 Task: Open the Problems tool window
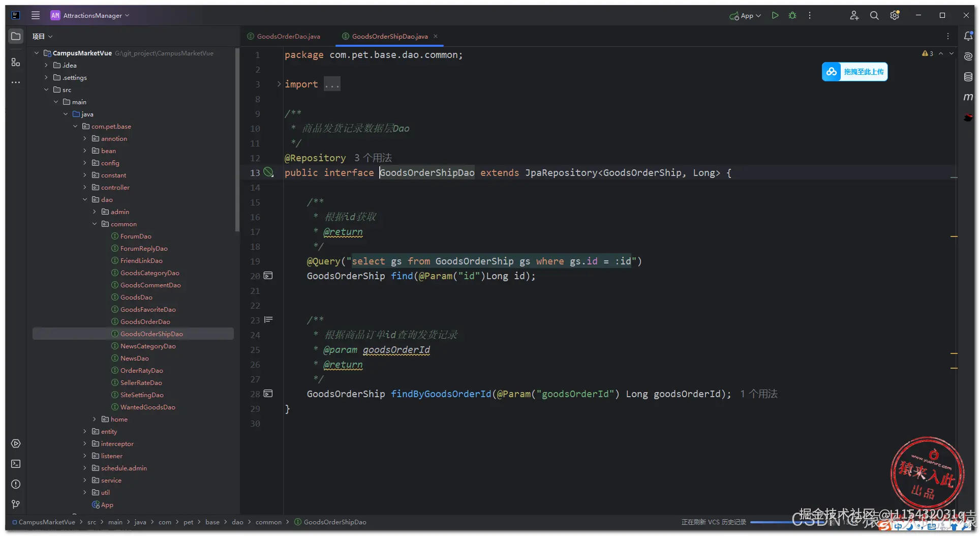pos(16,484)
